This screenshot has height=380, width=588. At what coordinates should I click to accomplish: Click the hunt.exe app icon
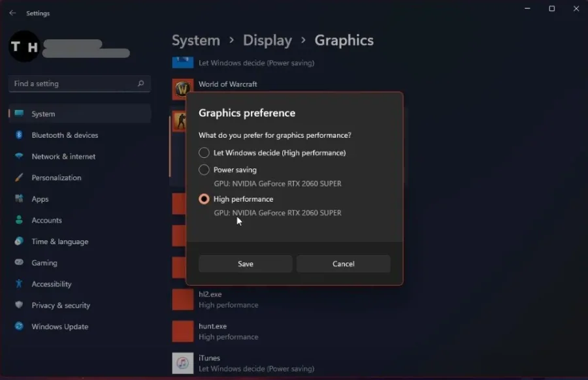tap(183, 331)
